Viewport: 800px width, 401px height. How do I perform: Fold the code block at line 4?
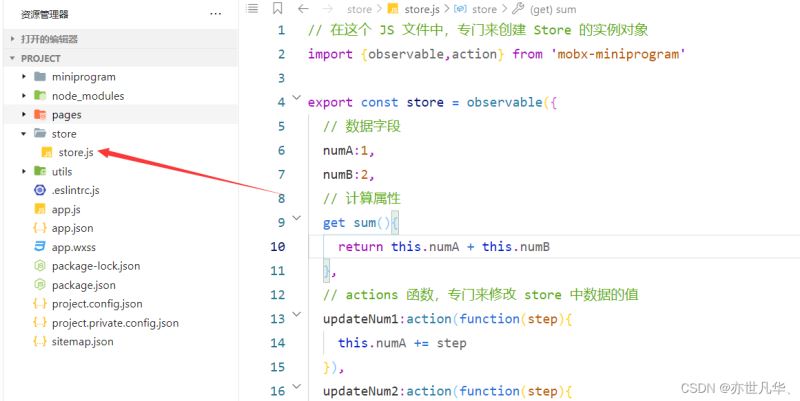296,101
